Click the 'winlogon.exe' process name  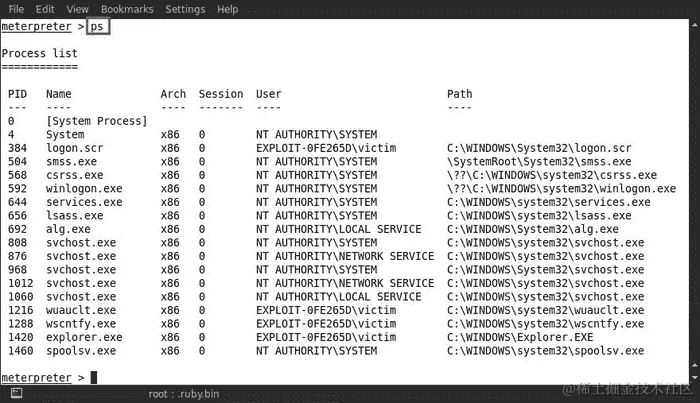[x=84, y=189]
